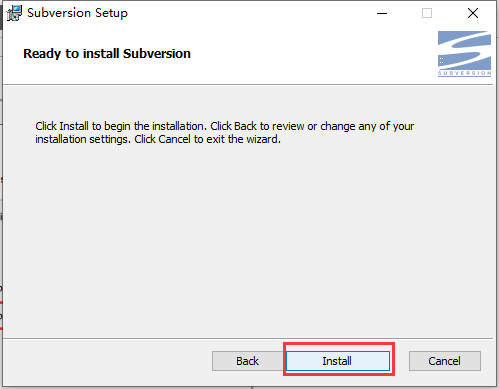This screenshot has width=499, height=389.
Task: Click the 'Subversion Setup' window title text
Action: click(77, 13)
